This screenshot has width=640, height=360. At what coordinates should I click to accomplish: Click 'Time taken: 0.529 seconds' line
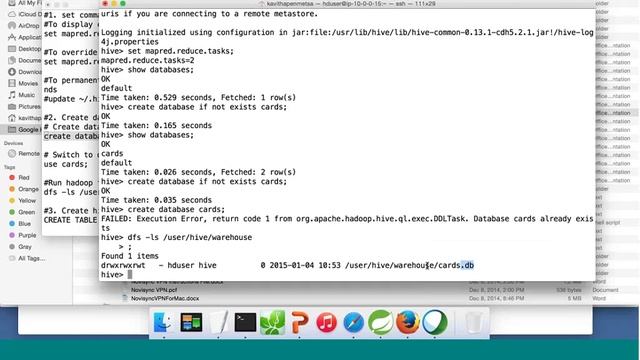pos(198,98)
